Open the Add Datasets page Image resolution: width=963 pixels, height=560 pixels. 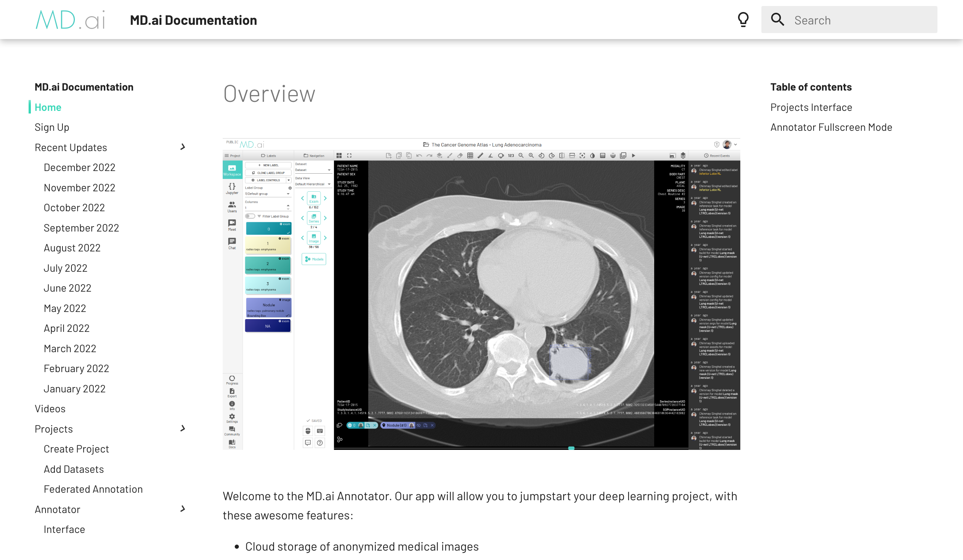click(x=74, y=469)
